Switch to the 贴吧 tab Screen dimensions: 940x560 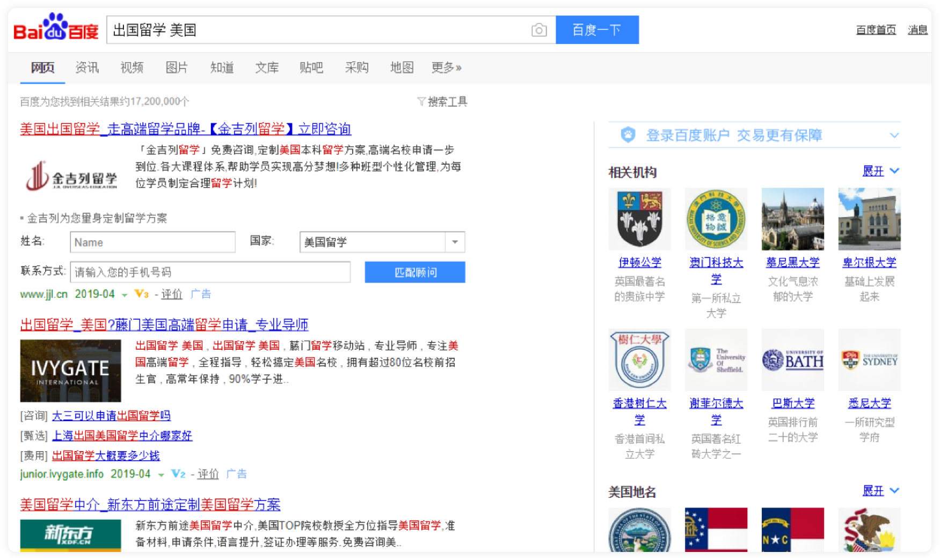pyautogui.click(x=311, y=68)
